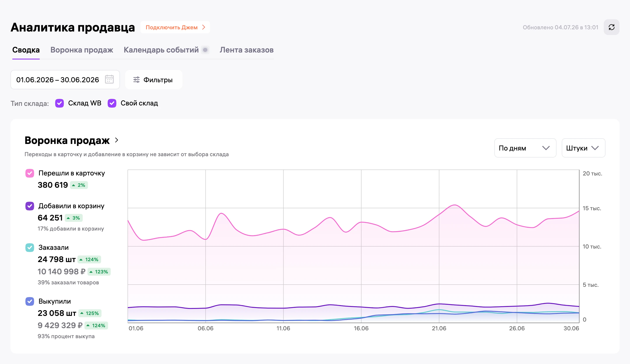Click the 93% процент выкупа text

click(x=66, y=336)
